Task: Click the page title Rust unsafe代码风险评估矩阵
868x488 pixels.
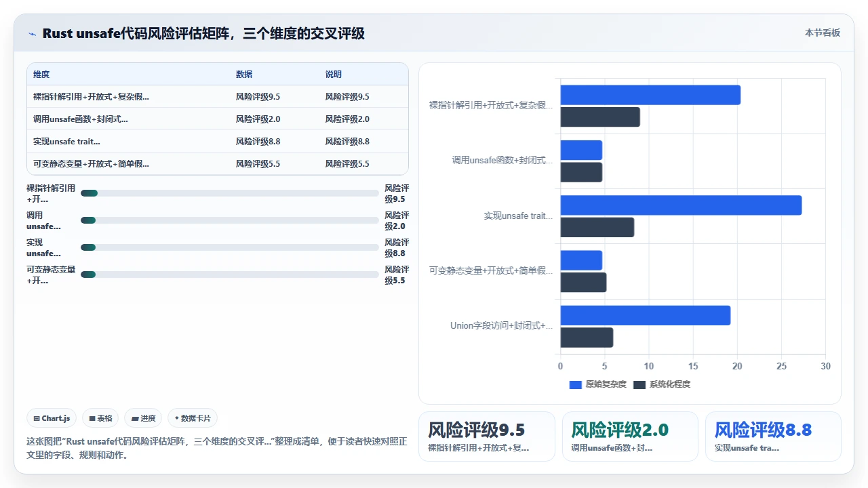Action: (203, 33)
